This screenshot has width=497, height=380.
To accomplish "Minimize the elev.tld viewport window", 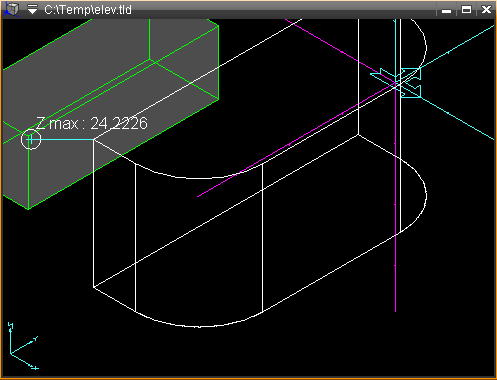I will click(x=447, y=10).
